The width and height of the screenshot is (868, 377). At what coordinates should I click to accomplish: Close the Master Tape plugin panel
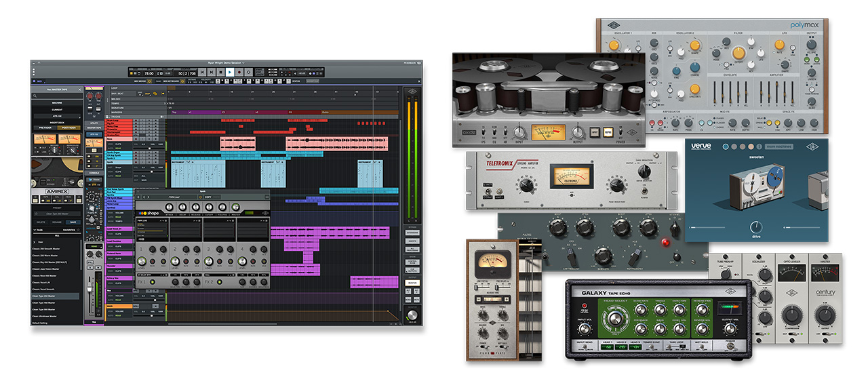click(x=79, y=90)
